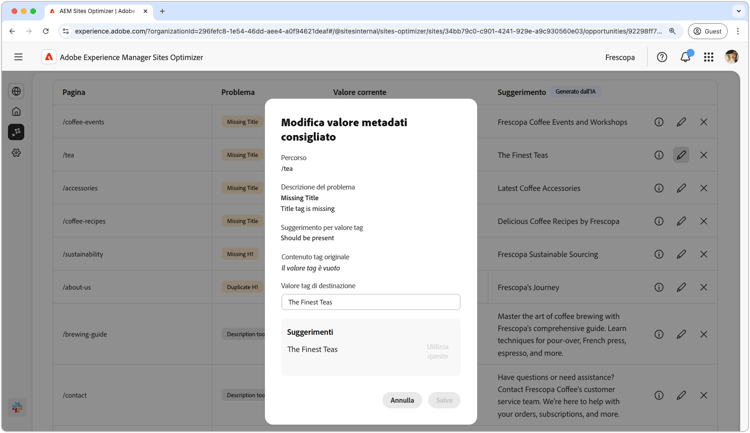
Task: Click the zoom magnifier in address bar
Action: pos(672,31)
